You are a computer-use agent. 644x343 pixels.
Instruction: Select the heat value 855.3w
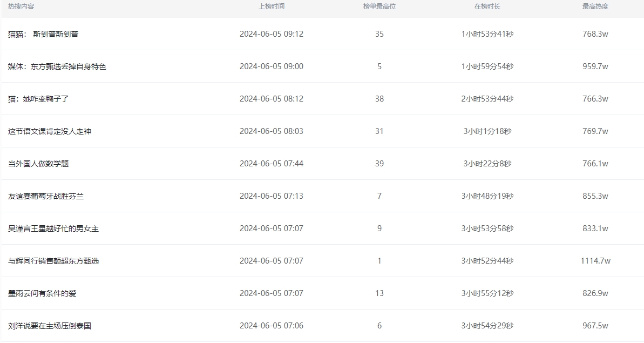click(x=595, y=197)
